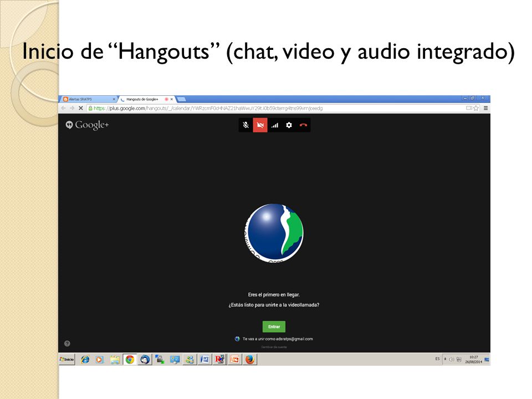Click the help question mark icon
This screenshot has height=399, width=532.
67,344
